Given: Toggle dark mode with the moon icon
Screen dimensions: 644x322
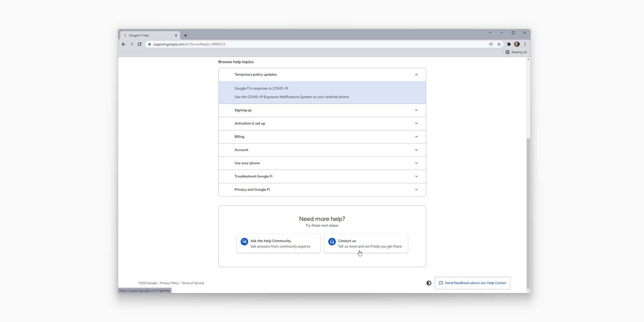Looking at the screenshot, I should (x=429, y=283).
